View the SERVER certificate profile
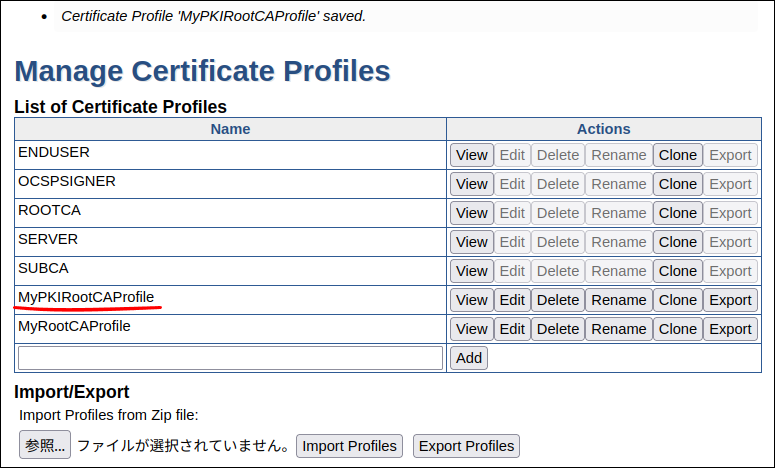This screenshot has height=468, width=775. pos(471,242)
